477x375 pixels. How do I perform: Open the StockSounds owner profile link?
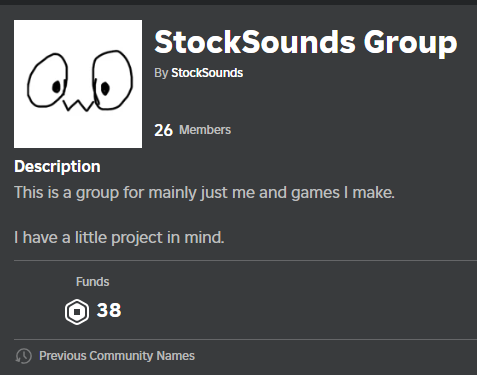coord(207,73)
